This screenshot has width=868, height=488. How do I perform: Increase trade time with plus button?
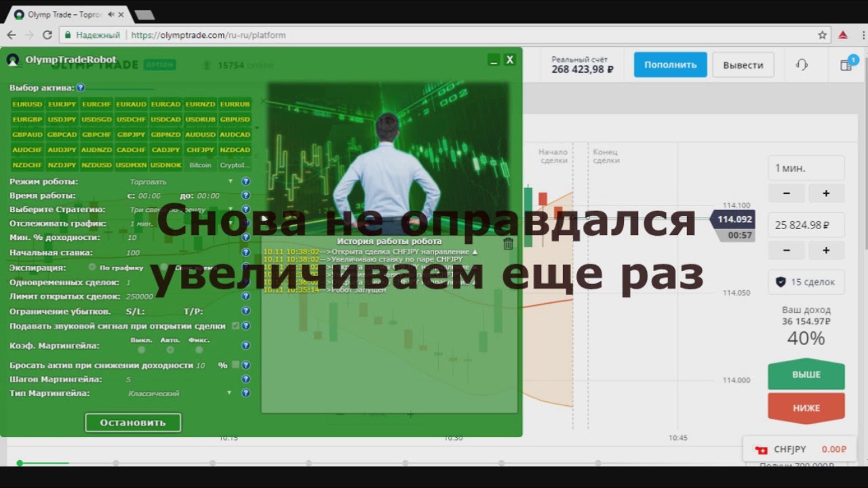(826, 193)
